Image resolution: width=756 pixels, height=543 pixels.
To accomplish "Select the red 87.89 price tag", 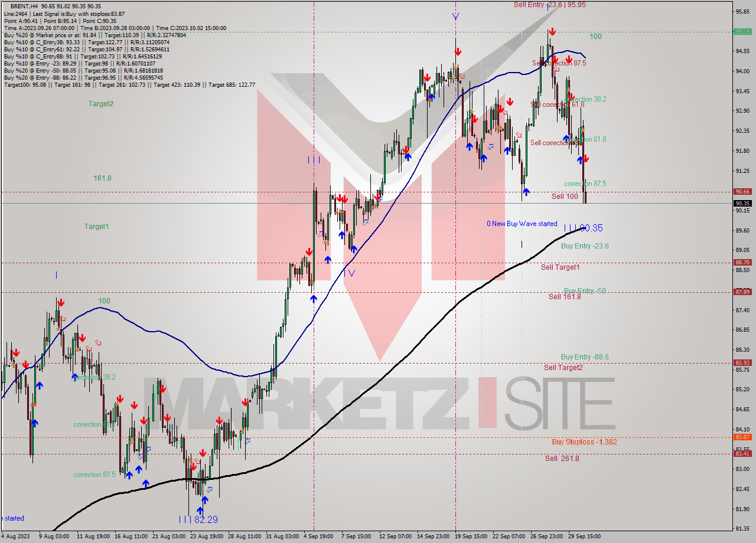I will (x=742, y=292).
